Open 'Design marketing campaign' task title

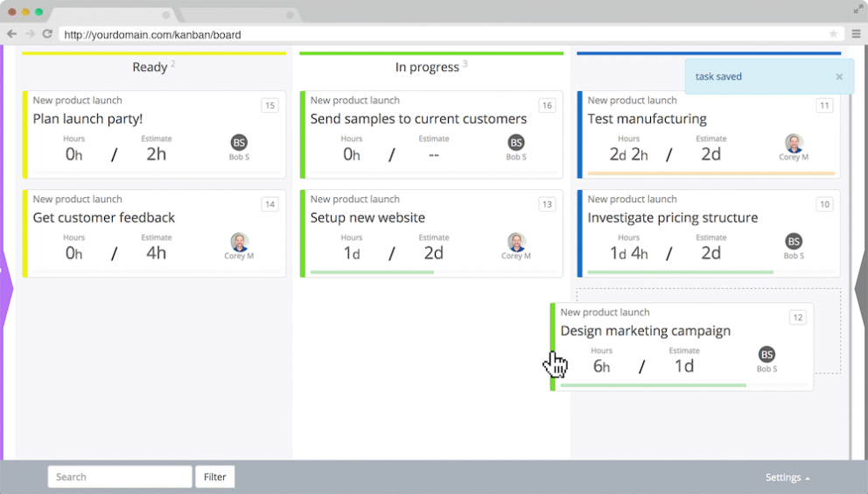click(x=646, y=330)
